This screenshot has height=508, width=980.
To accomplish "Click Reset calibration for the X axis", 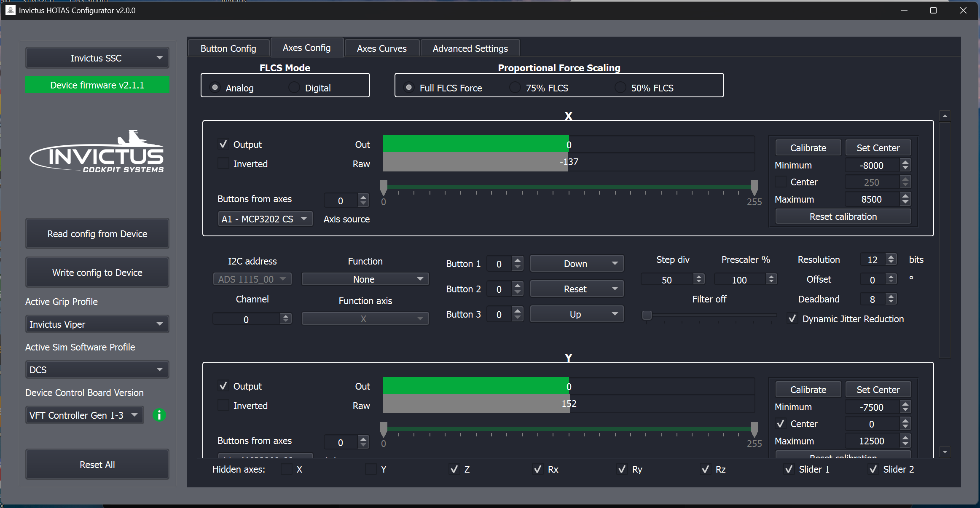I will [843, 217].
